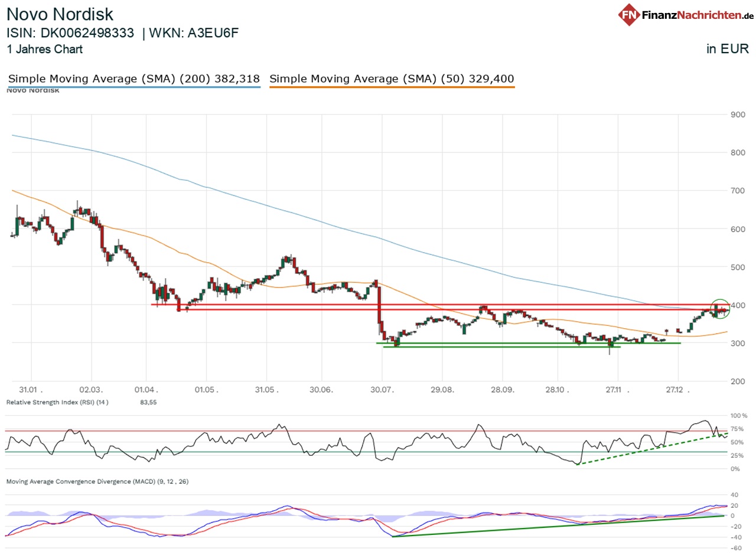The width and height of the screenshot is (756, 555).
Task: Click the green circle highlighting recent candles
Action: (x=721, y=308)
